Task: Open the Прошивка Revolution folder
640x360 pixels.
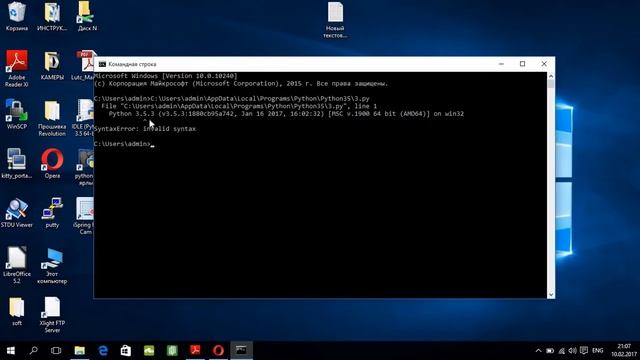Action: 52,118
